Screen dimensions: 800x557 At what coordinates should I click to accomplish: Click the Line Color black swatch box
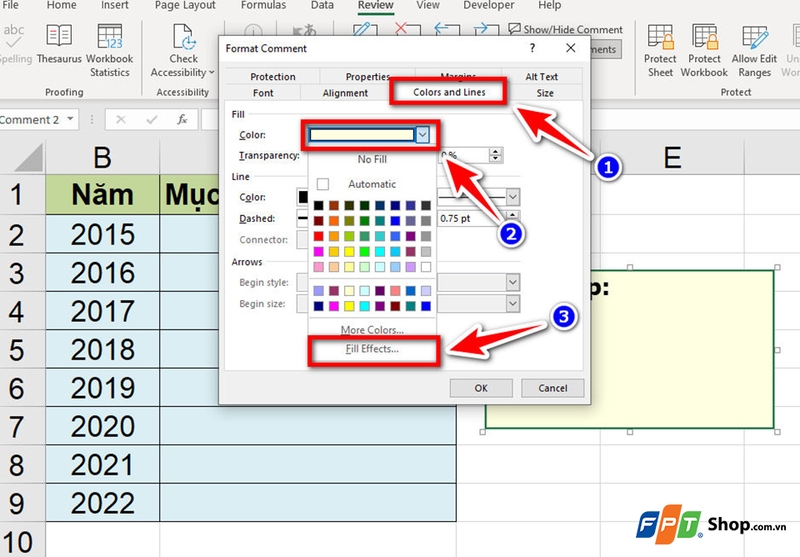(x=303, y=197)
